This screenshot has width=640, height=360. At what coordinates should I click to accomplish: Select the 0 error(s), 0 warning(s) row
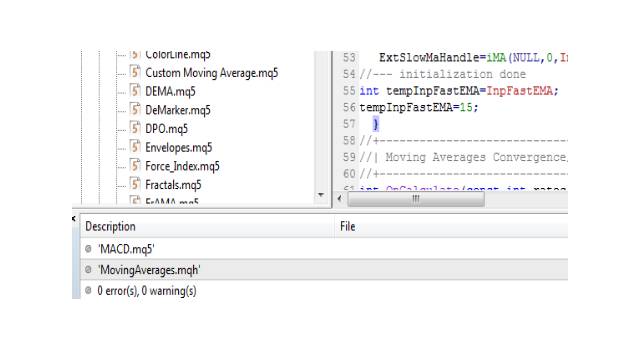[324, 291]
